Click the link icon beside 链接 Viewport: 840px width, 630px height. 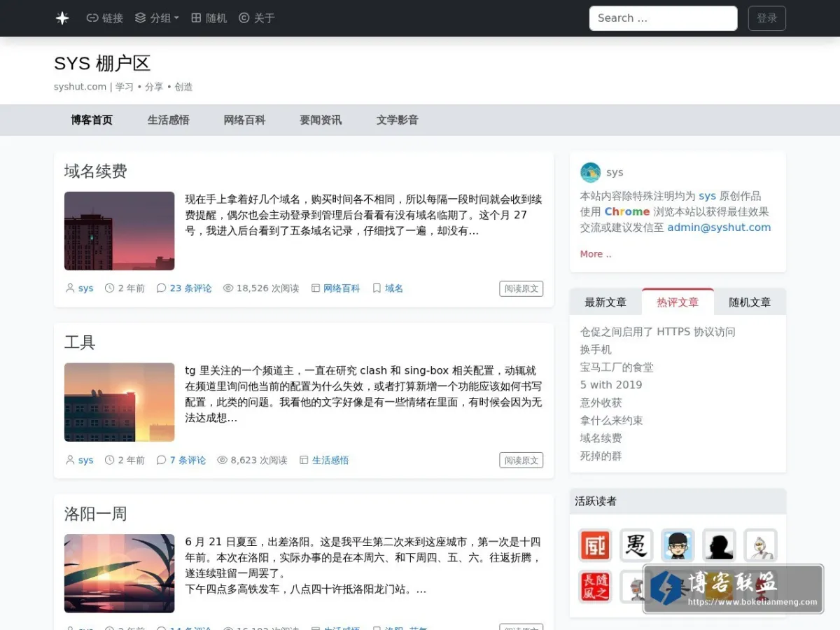(x=92, y=18)
